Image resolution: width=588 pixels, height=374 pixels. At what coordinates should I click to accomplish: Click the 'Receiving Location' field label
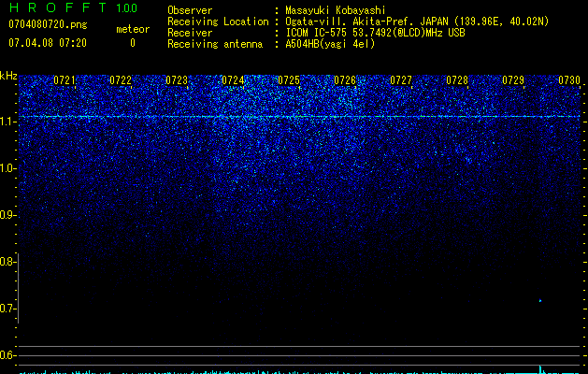[218, 22]
